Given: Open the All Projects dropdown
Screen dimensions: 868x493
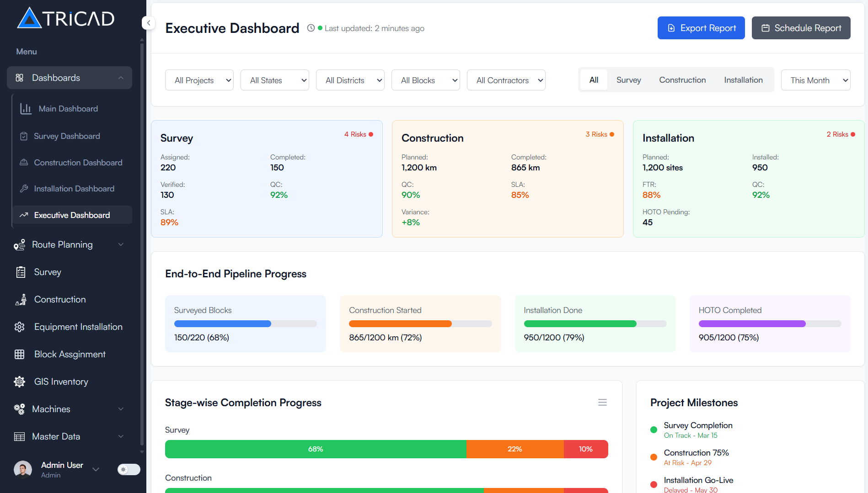Looking at the screenshot, I should tap(199, 80).
